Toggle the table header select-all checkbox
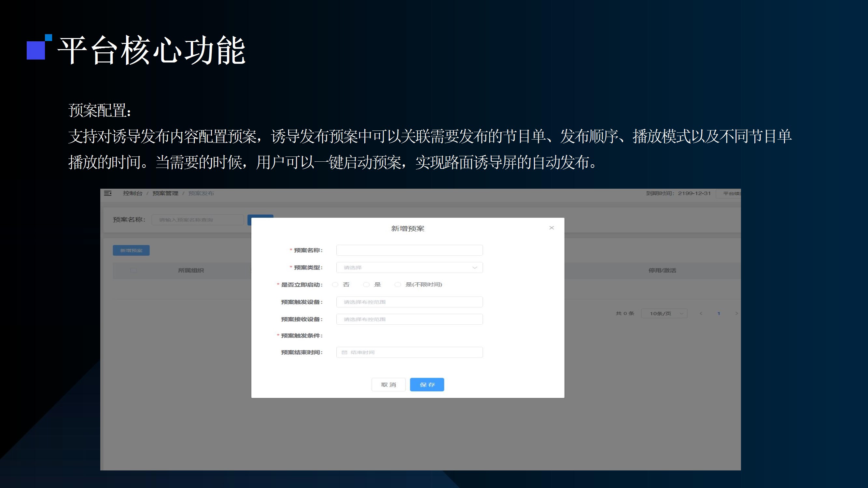Image resolution: width=868 pixels, height=488 pixels. [134, 270]
